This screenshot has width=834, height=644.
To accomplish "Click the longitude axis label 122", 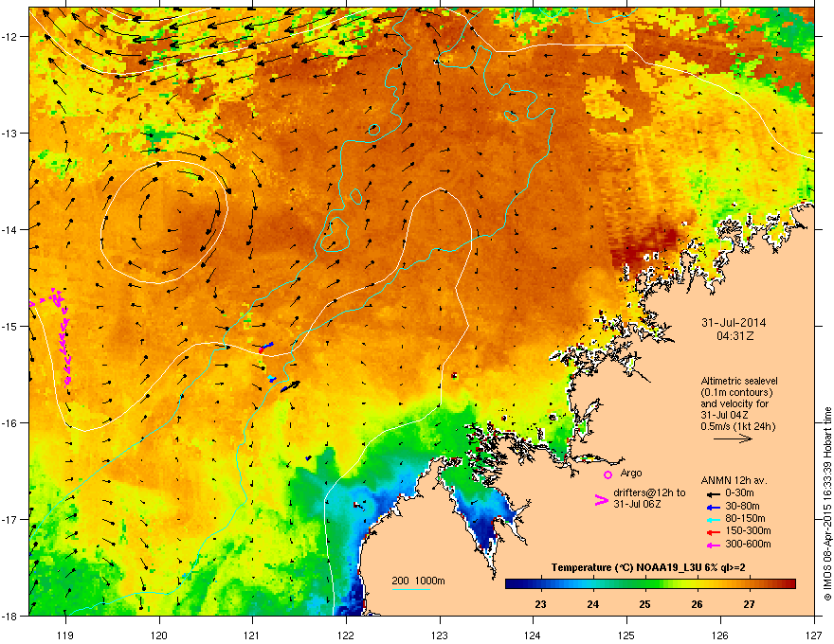I will (x=346, y=635).
